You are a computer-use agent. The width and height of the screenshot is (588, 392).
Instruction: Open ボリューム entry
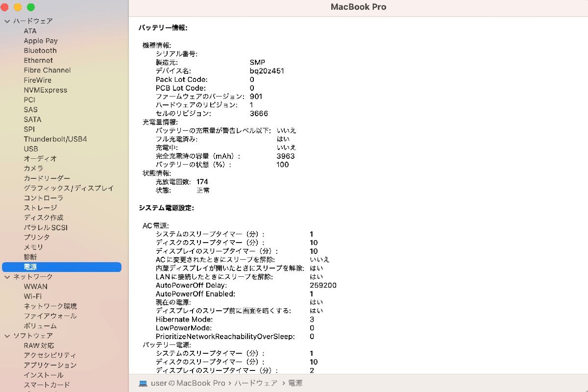(x=40, y=326)
